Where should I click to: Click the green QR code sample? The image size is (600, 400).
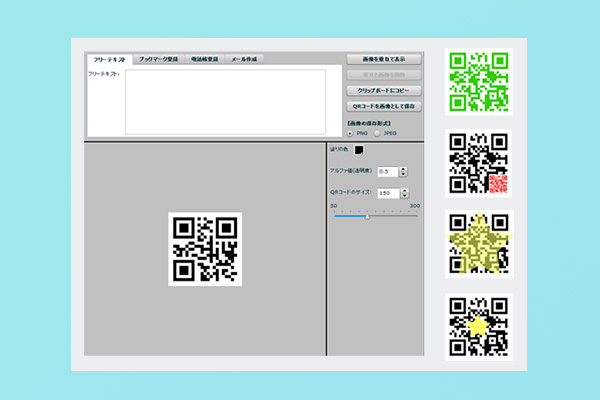pos(479,82)
